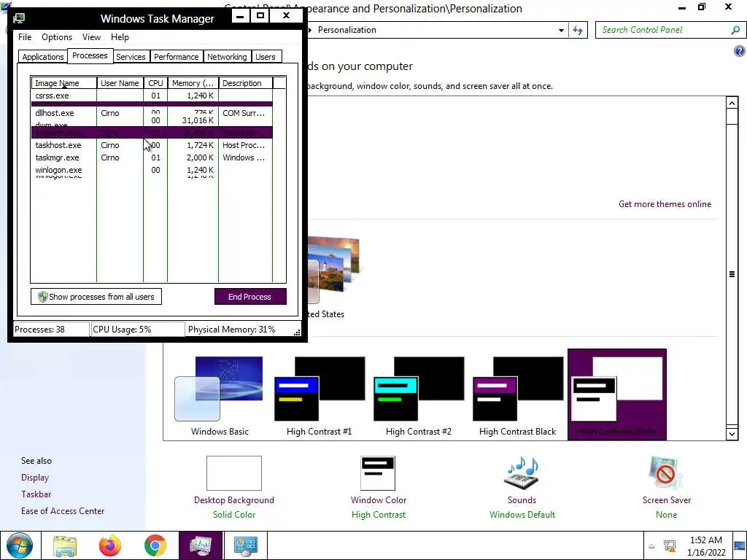
Task: Click the None link under Screen Saver
Action: pyautogui.click(x=666, y=515)
